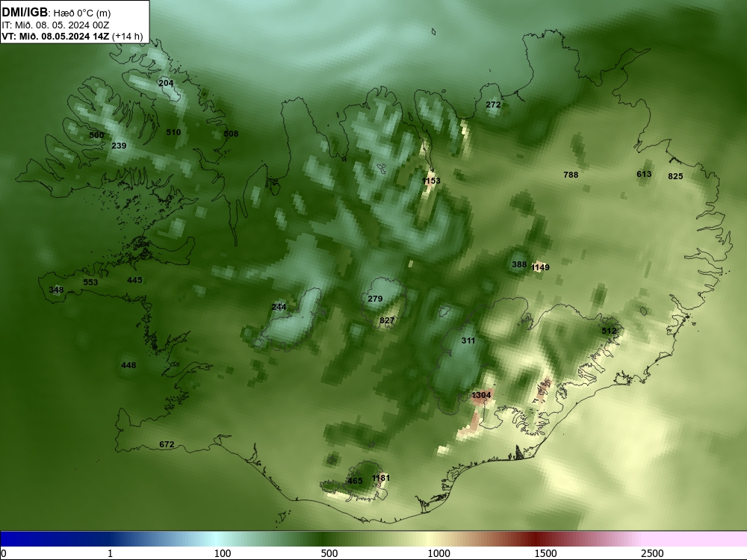The image size is (747, 560).
Task: Click the 204 value in Westfjords
Action: tap(166, 83)
